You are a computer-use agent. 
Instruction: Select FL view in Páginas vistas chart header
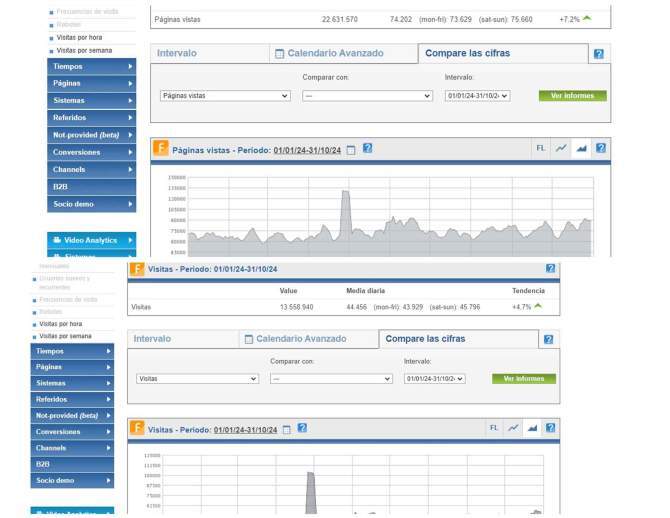(540, 148)
